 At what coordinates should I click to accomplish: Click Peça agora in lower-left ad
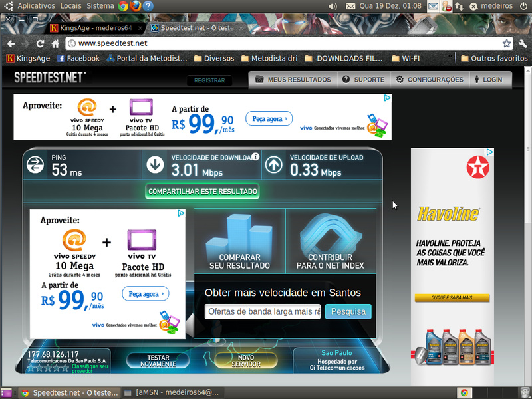coord(145,294)
